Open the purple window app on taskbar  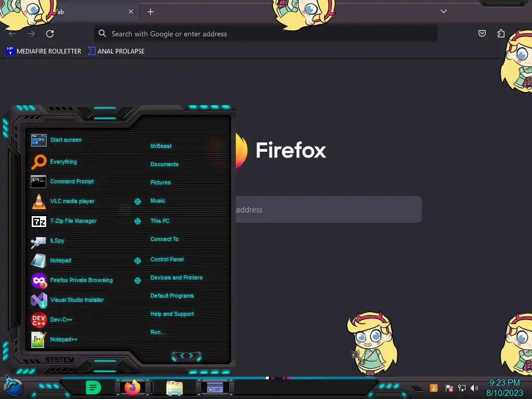click(x=215, y=388)
